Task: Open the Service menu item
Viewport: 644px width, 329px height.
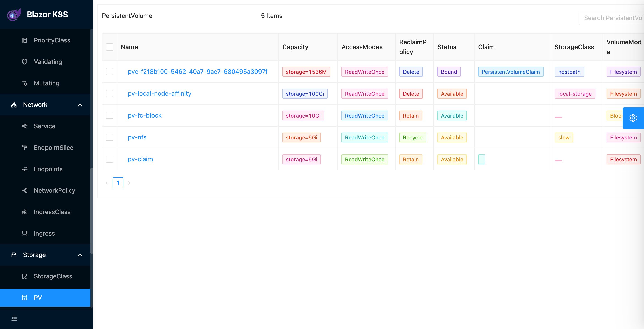Action: coord(44,126)
